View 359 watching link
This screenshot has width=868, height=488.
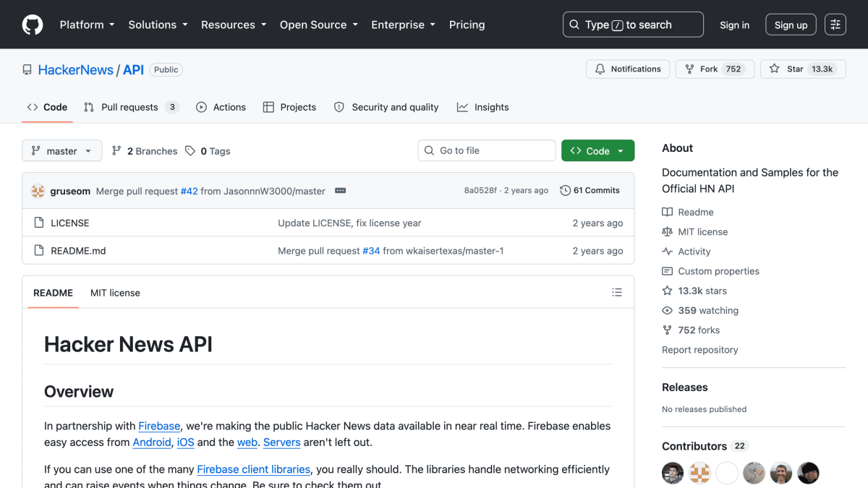click(700, 310)
